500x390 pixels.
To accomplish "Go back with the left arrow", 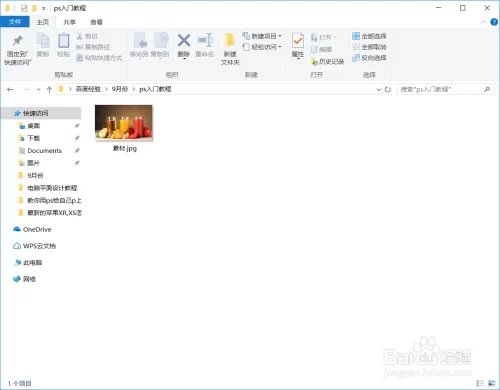I will tap(10, 89).
